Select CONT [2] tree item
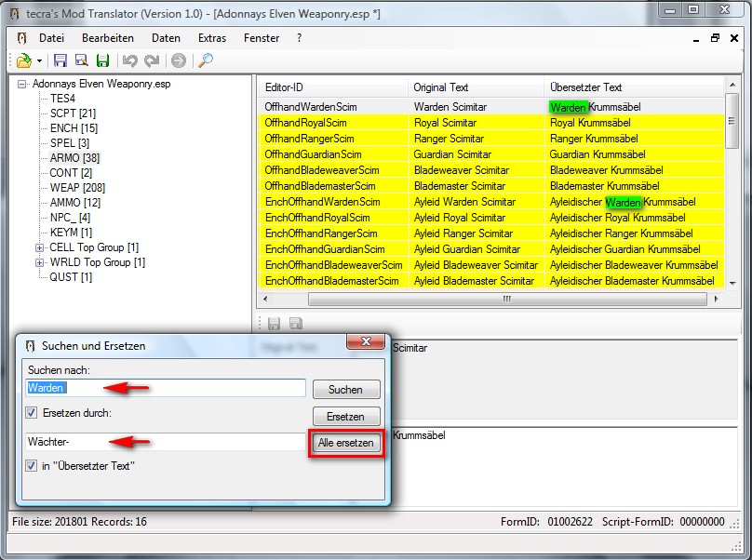This screenshot has height=560, width=752. tap(71, 173)
